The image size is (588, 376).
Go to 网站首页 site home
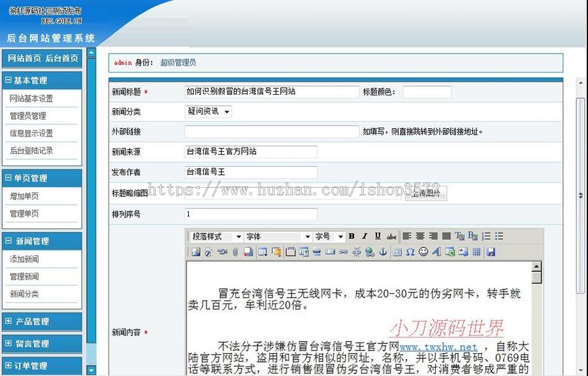coord(24,58)
